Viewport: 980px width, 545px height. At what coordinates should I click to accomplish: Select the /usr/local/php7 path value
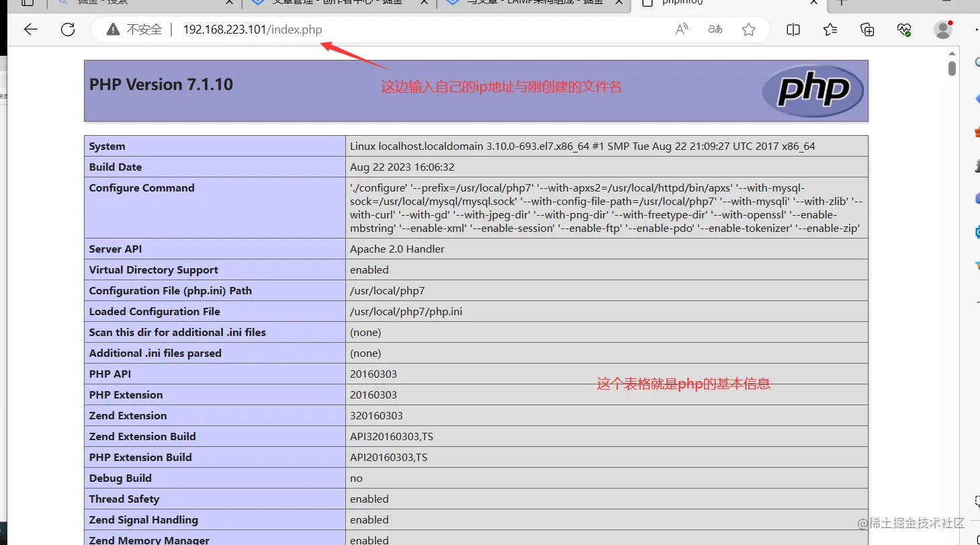point(388,291)
